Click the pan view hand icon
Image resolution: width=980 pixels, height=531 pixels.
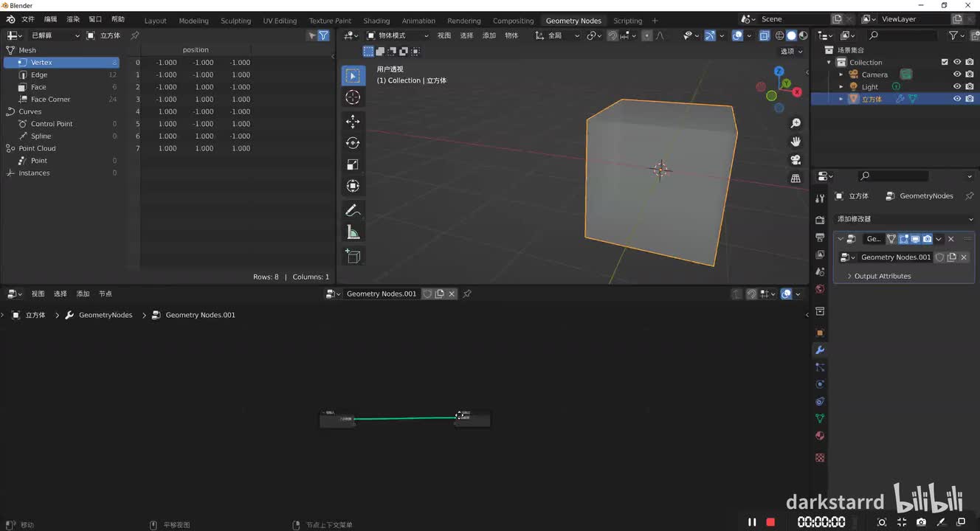pos(796,142)
